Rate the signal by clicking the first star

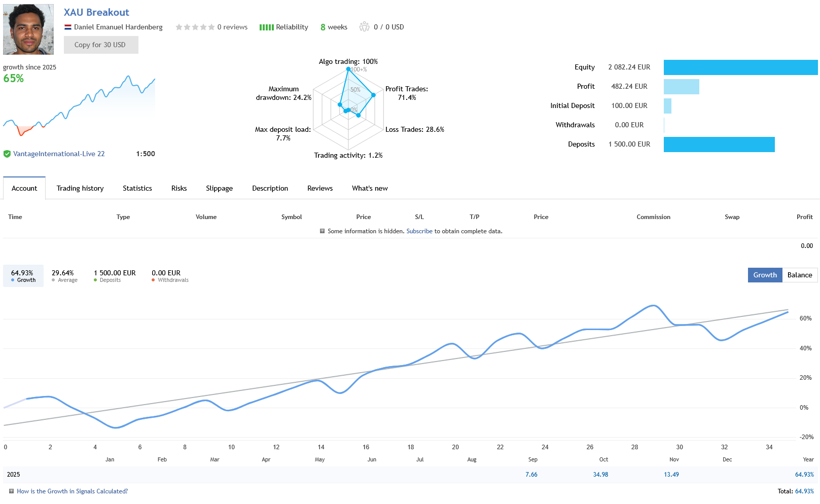pos(178,27)
